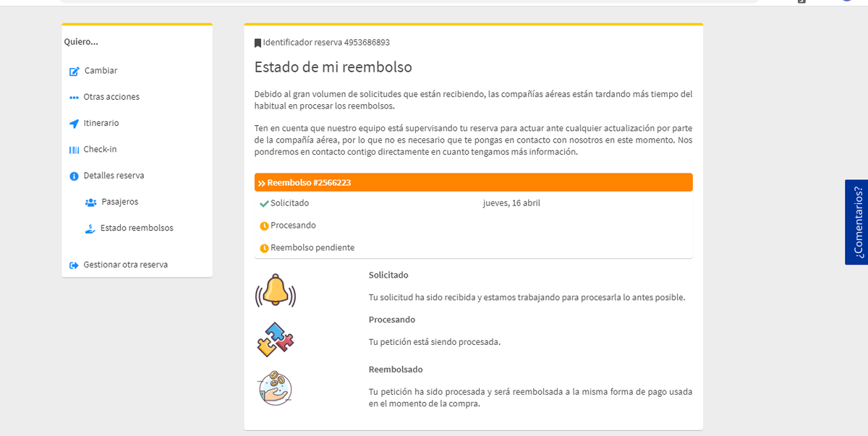Click the Procesando status row label
The width and height of the screenshot is (868, 436).
coord(293,226)
